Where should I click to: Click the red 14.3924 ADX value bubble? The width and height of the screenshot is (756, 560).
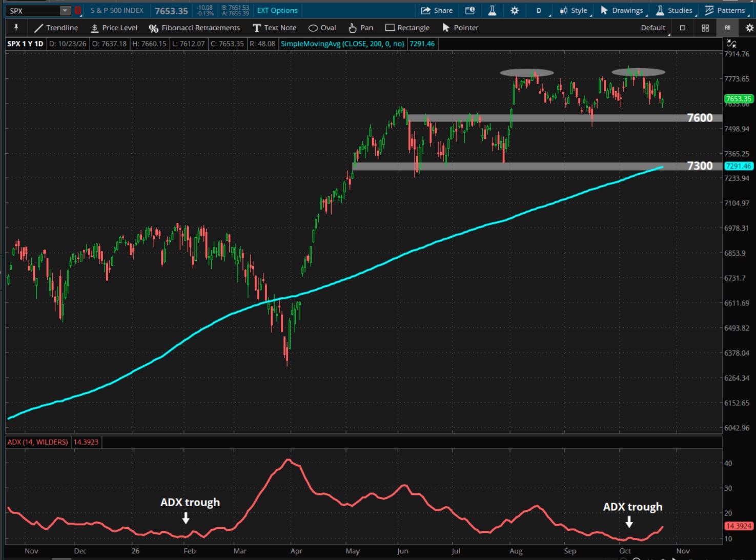coord(738,526)
